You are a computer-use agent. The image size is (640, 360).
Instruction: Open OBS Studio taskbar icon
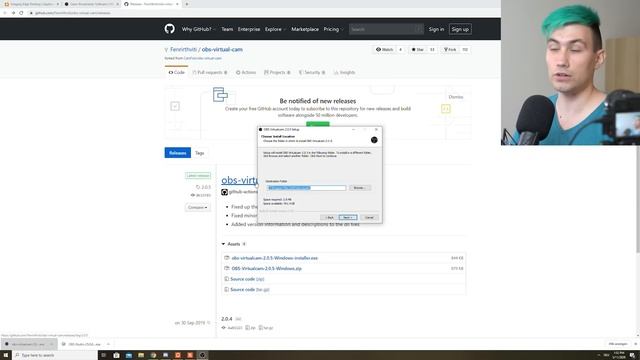point(202,355)
